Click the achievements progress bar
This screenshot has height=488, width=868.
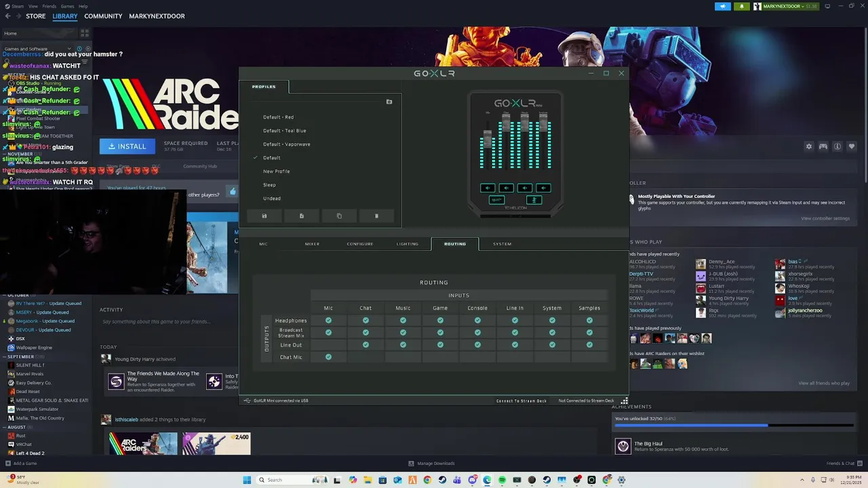(733, 426)
